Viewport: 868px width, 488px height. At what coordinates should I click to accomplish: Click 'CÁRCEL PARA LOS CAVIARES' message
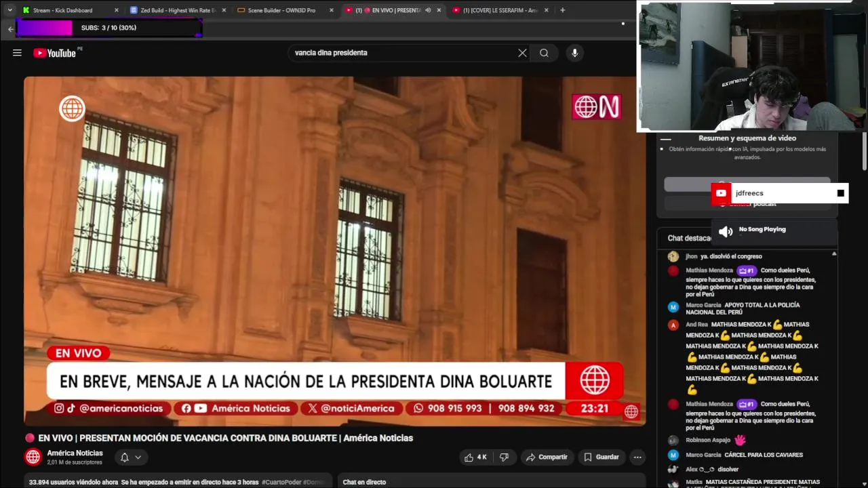[764, 455]
